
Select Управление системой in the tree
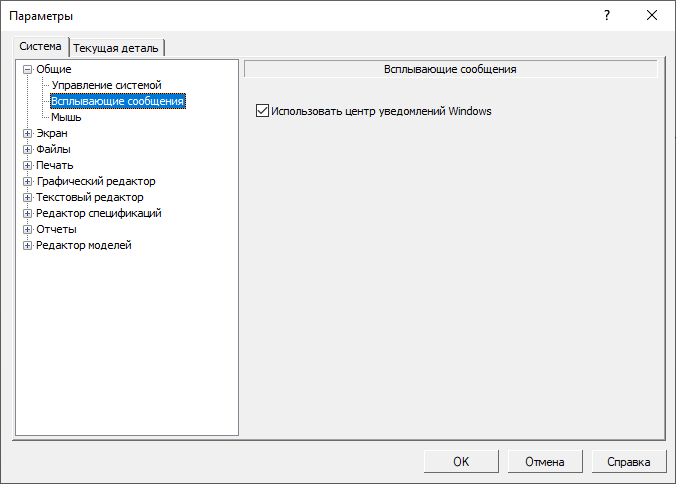106,86
